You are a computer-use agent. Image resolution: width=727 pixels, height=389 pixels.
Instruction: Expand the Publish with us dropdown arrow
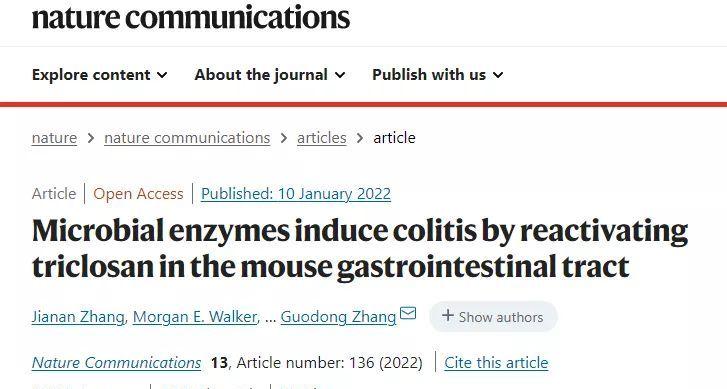(498, 75)
